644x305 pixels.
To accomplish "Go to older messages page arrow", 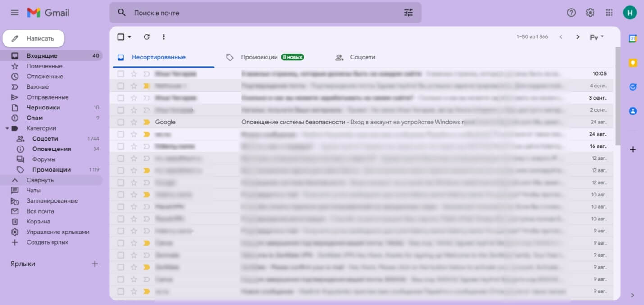I will [578, 37].
